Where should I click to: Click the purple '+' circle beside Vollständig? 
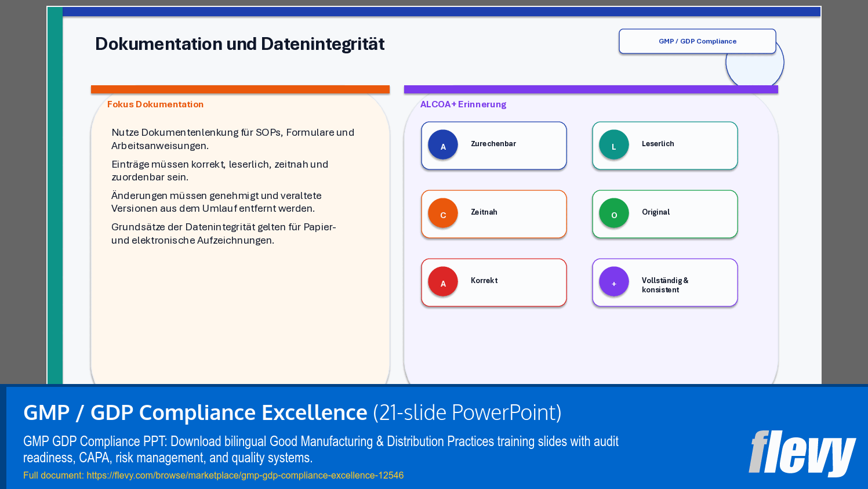pos(614,282)
